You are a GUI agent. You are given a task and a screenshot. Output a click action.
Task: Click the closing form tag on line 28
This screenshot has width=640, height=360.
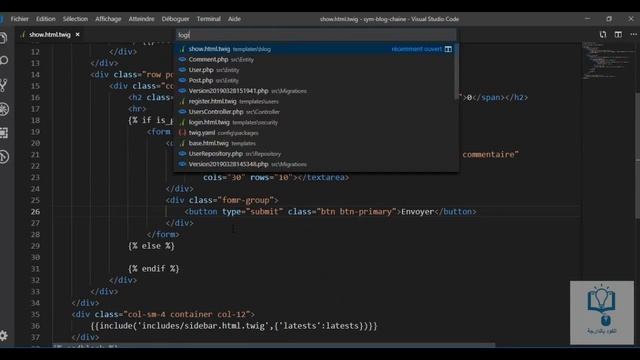point(163,235)
